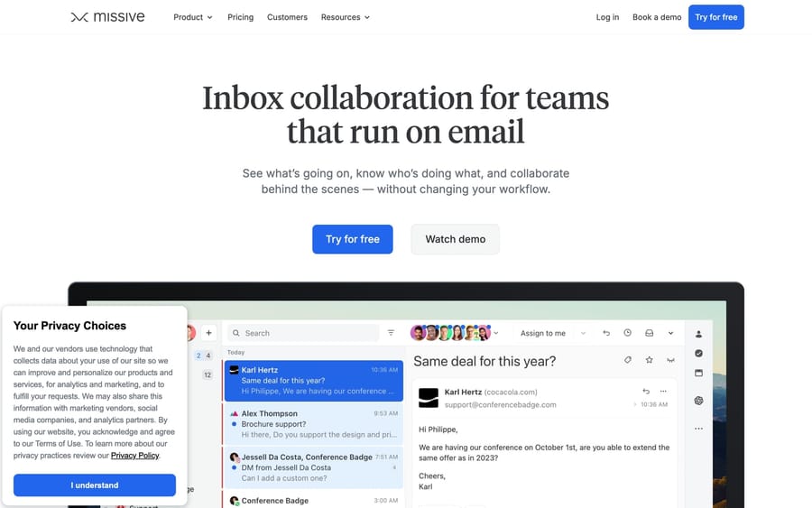
Task: Open the tasks checkmark icon in the sidebar
Action: (698, 353)
